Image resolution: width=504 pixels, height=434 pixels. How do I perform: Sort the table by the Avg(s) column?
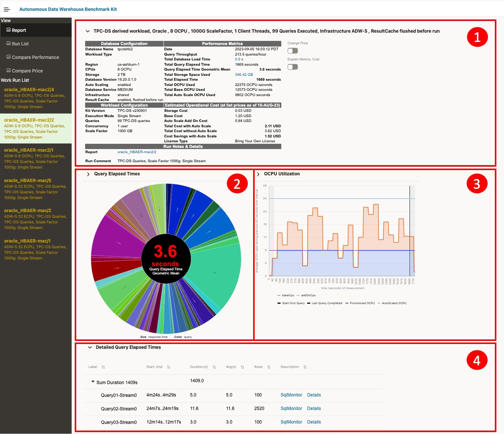(242, 367)
